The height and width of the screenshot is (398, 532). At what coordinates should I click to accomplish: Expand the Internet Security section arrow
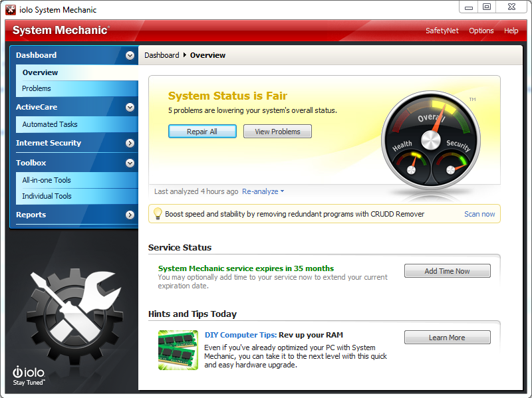(130, 143)
